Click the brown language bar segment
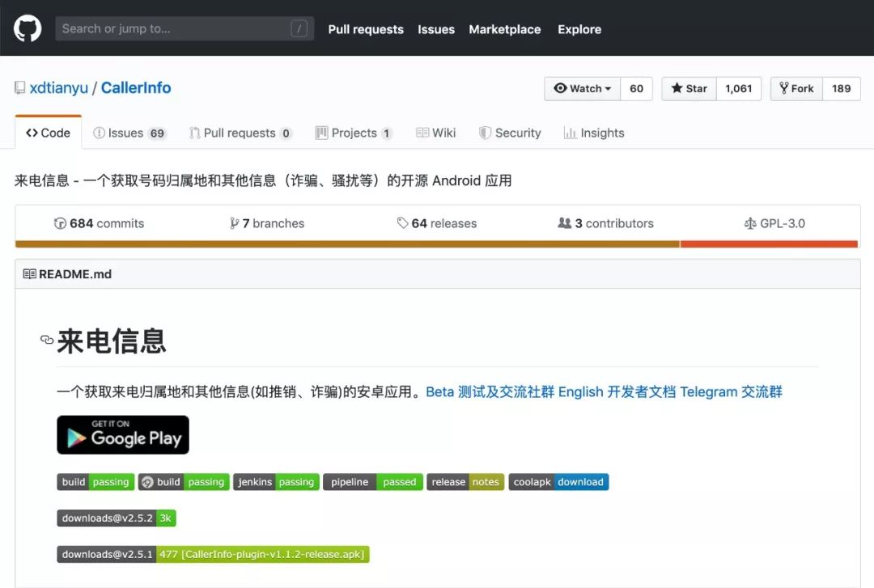 [x=347, y=244]
